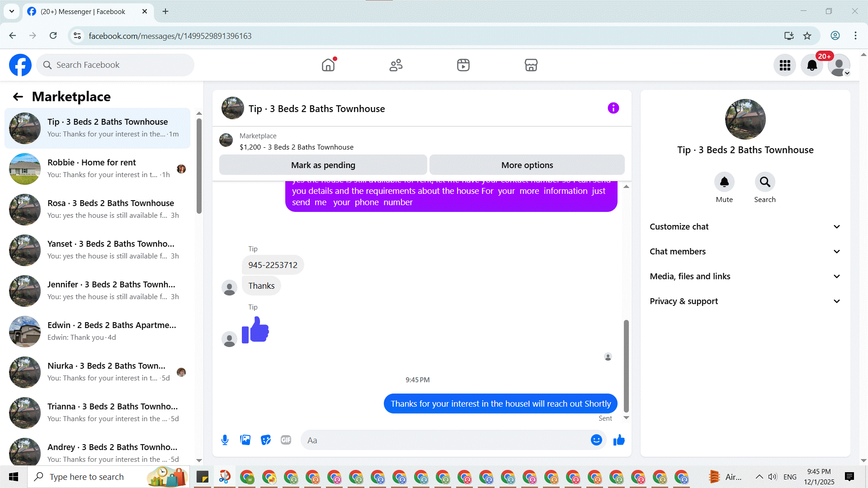Open Tip 3 Beds 2 Baths conversation
This screenshot has height=488, width=868.
(97, 128)
